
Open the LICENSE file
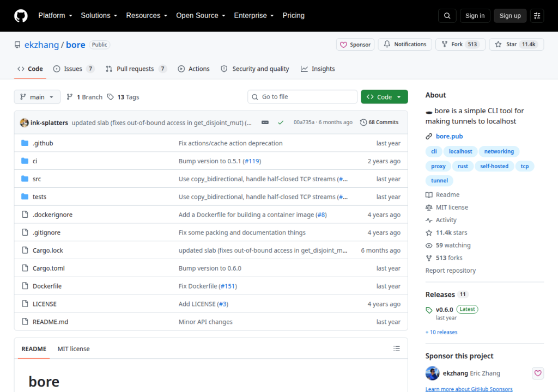[45, 304]
